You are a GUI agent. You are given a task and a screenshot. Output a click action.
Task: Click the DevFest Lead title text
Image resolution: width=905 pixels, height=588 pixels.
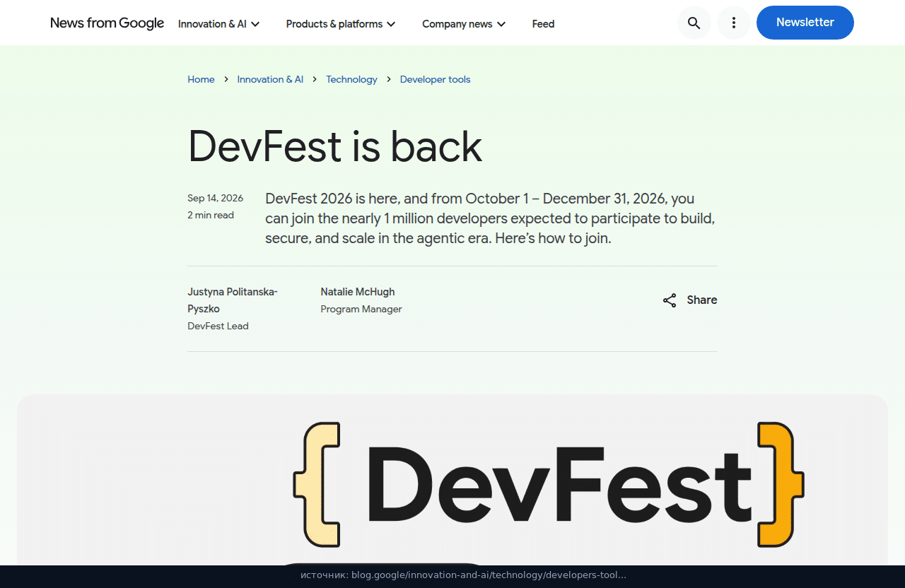pyautogui.click(x=218, y=326)
